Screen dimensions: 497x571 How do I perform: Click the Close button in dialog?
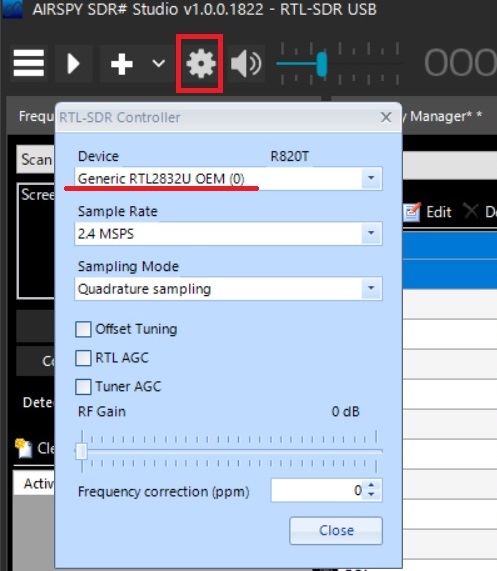pos(336,530)
